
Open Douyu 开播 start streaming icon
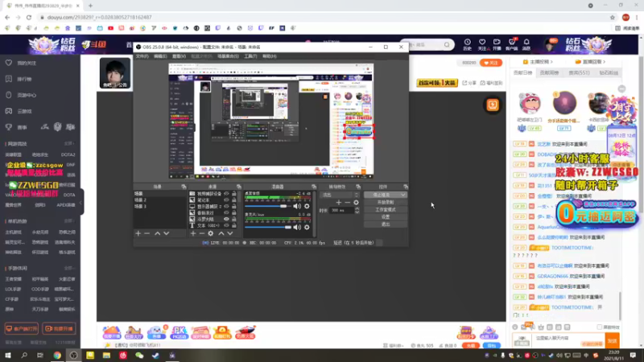(497, 44)
